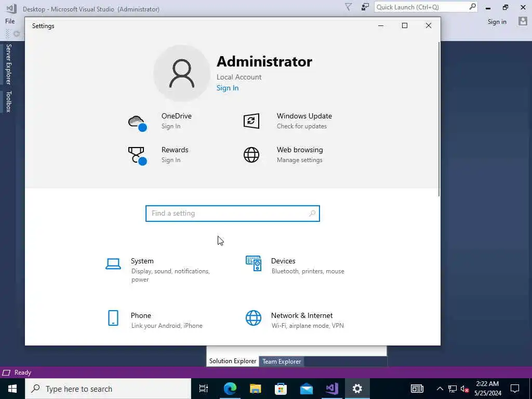
Task: Click the muted volume tray icon
Action: pos(465,389)
